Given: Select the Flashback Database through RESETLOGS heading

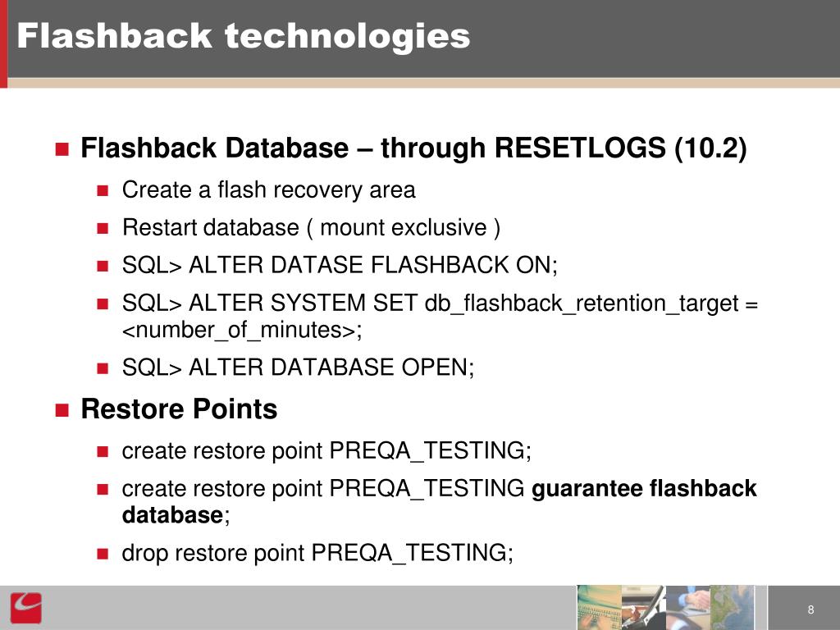Looking at the screenshot, I should tap(413, 148).
